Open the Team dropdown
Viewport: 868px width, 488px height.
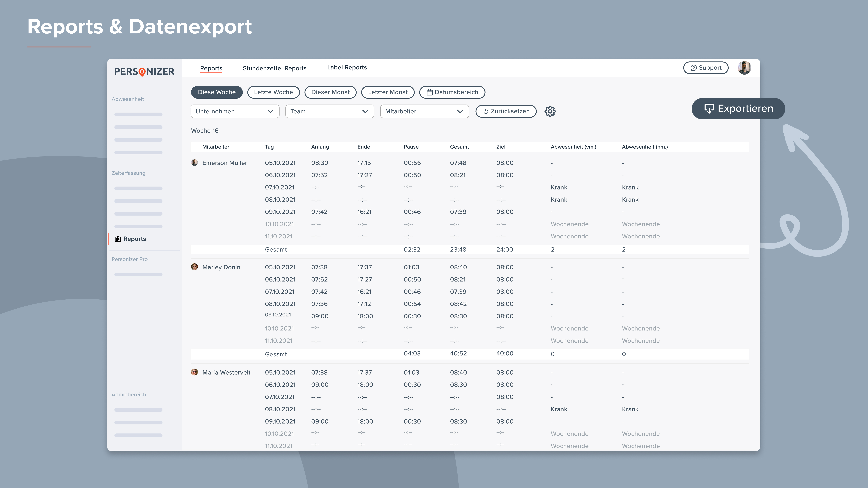330,111
